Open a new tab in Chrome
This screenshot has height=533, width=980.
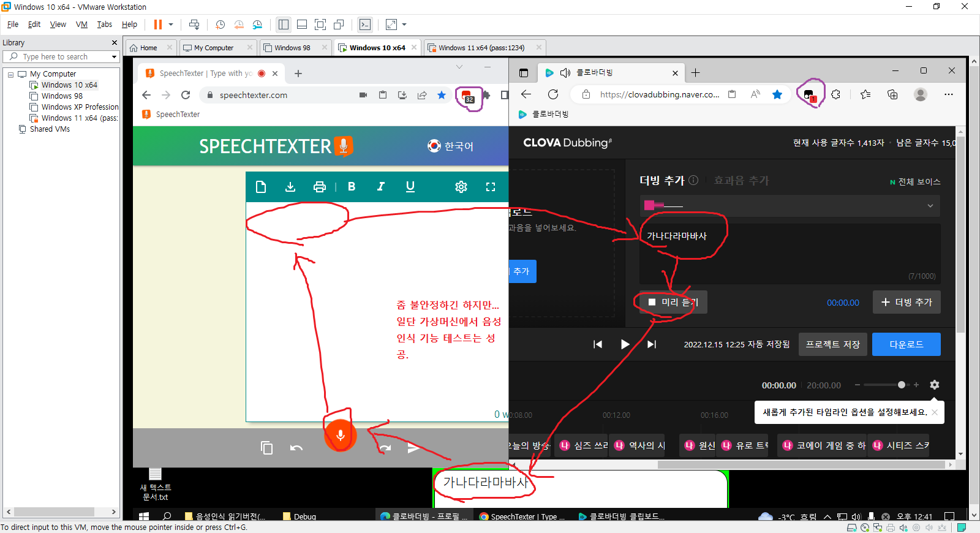pos(298,74)
